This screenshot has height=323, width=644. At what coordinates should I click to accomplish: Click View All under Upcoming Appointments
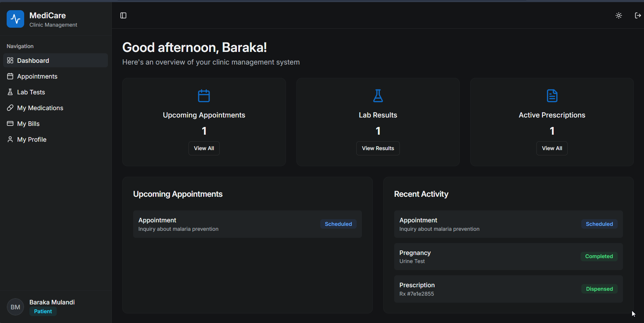coord(204,148)
